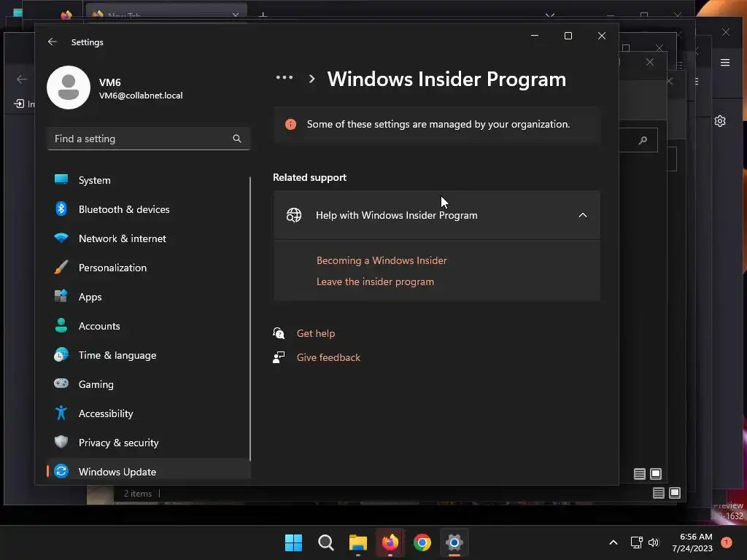Show hidden system tray icons
Viewport: 747px width, 560px height.
pos(614,542)
